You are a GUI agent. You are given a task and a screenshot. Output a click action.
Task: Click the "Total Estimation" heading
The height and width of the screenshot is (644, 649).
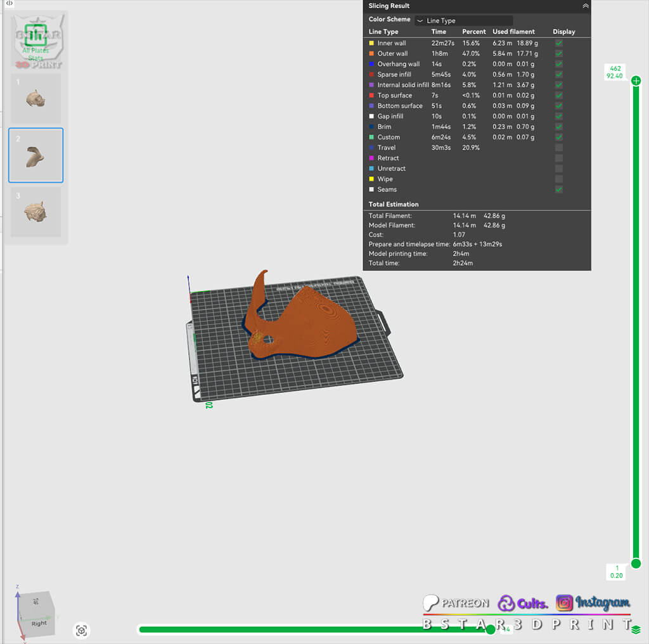(x=394, y=205)
